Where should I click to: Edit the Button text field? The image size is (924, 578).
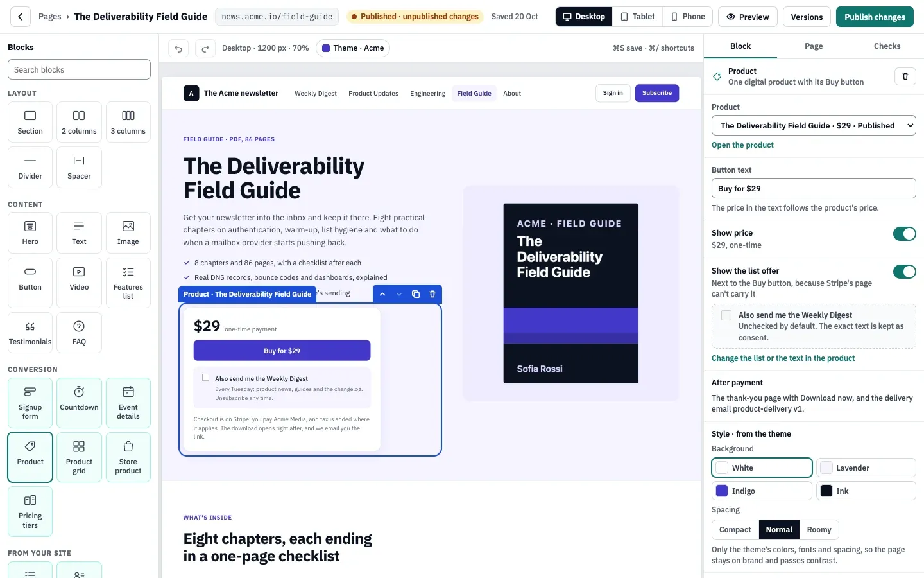click(x=814, y=188)
